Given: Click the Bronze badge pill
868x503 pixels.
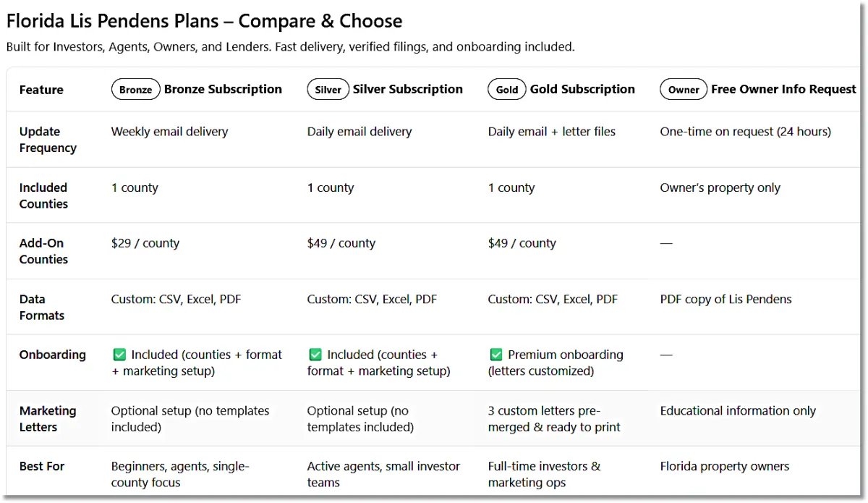Looking at the screenshot, I should (x=136, y=90).
